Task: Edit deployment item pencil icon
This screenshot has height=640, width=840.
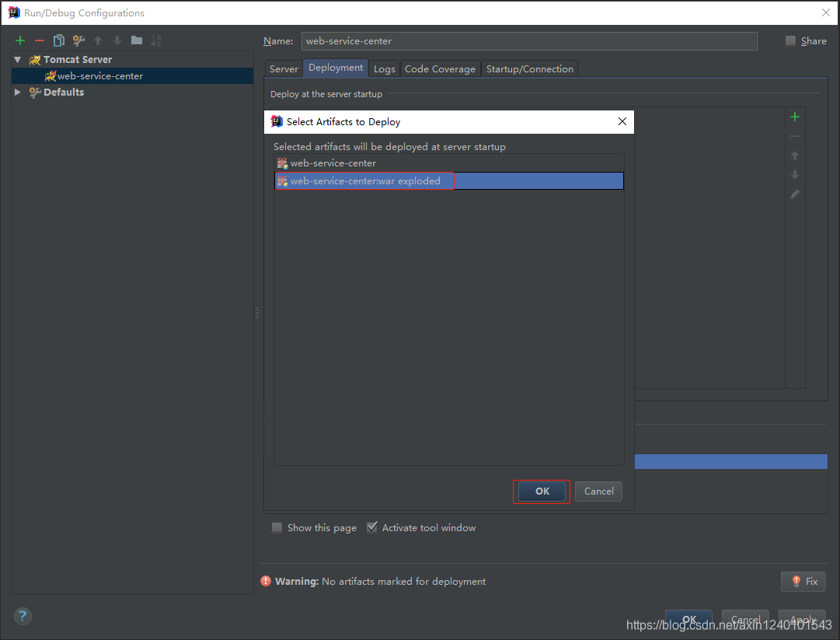Action: tap(795, 194)
